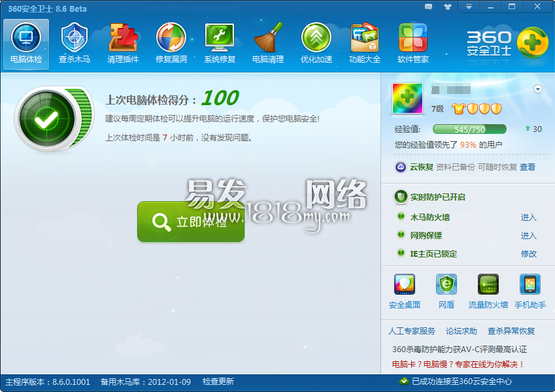Click the 木马防火墙 green status dot
Image resolution: width=555 pixels, height=392 pixels.
click(x=401, y=216)
